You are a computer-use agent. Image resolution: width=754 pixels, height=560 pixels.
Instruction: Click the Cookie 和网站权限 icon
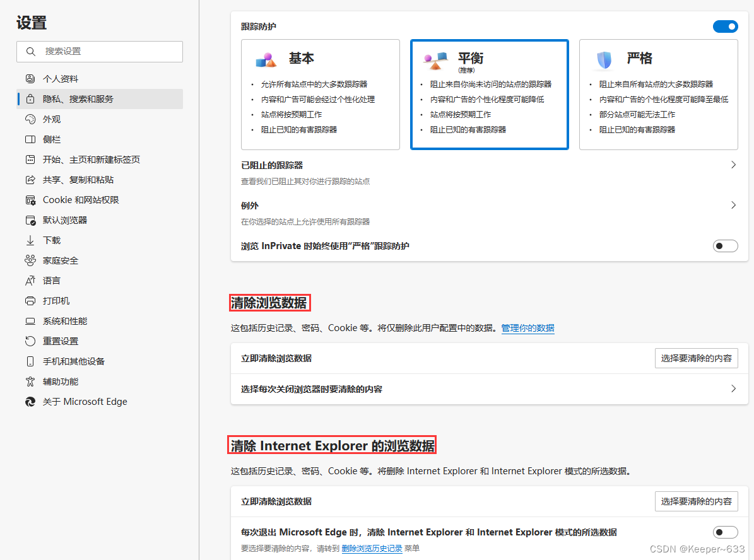tap(30, 199)
